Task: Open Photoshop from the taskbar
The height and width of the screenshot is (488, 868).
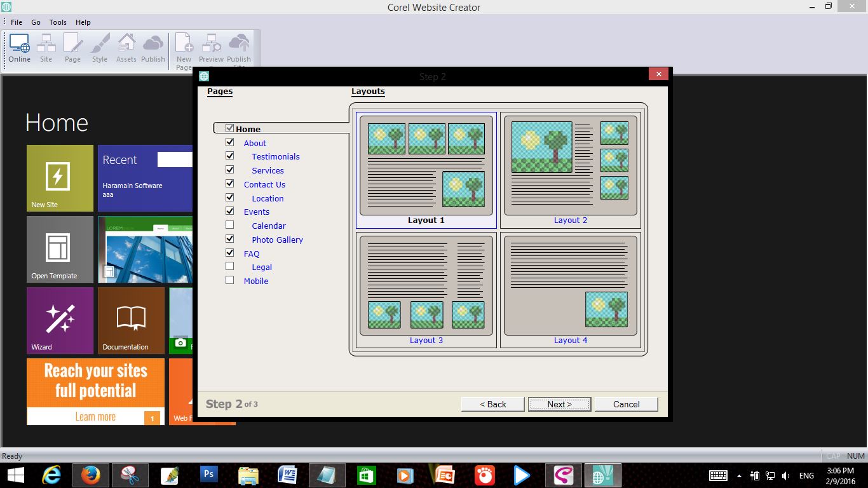Action: pyautogui.click(x=208, y=475)
